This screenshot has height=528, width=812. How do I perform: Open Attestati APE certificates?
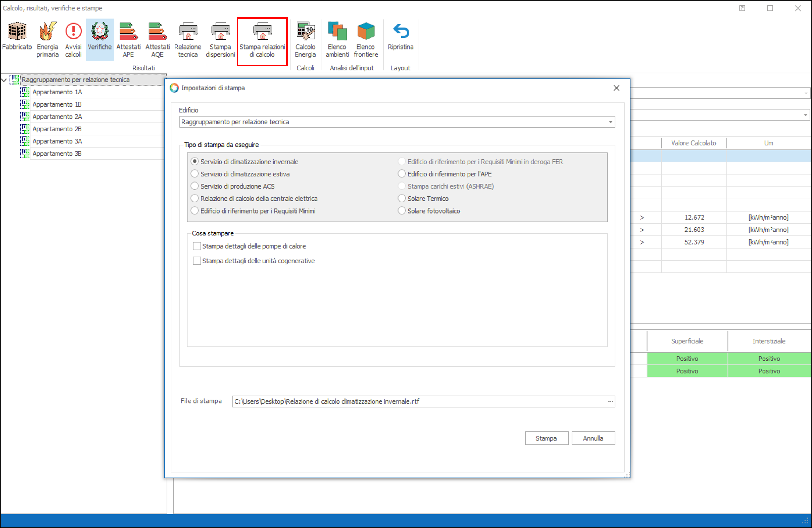click(x=128, y=40)
